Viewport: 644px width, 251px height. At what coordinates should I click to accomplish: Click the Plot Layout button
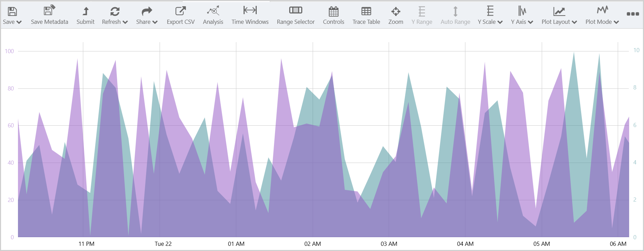pyautogui.click(x=559, y=16)
